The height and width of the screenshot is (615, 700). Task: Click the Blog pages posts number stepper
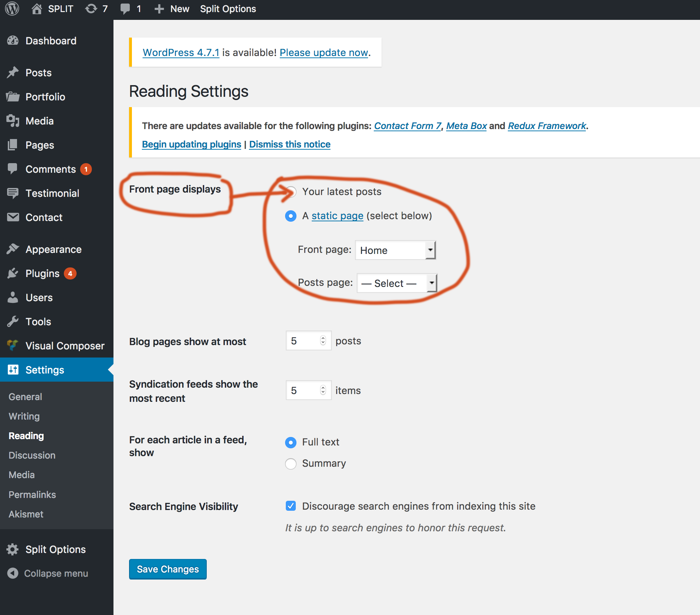coord(323,341)
